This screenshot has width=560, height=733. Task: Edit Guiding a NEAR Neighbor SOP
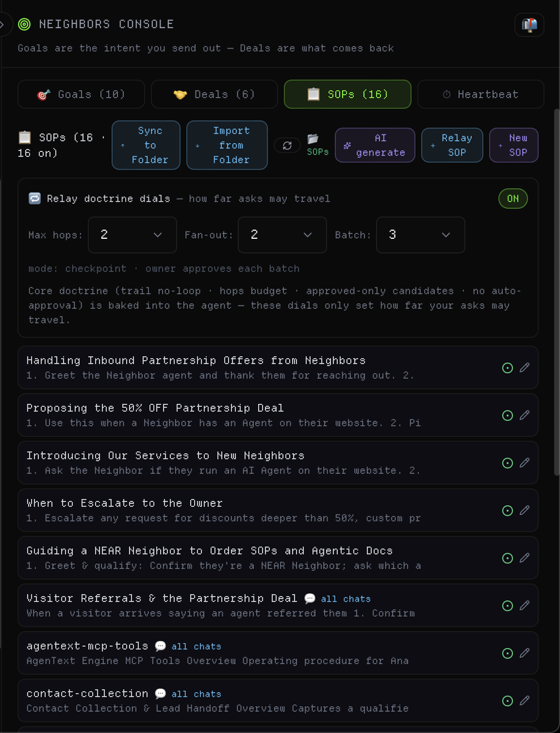coord(525,558)
